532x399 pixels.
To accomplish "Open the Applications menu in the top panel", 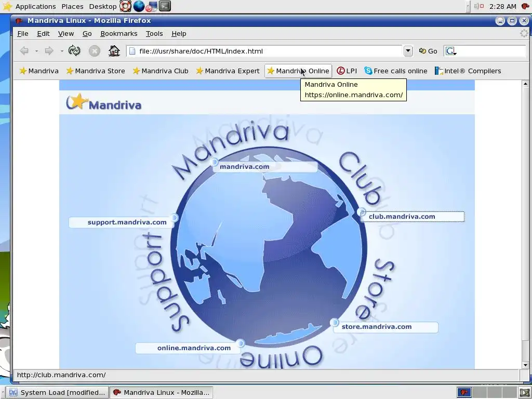I will [x=36, y=6].
